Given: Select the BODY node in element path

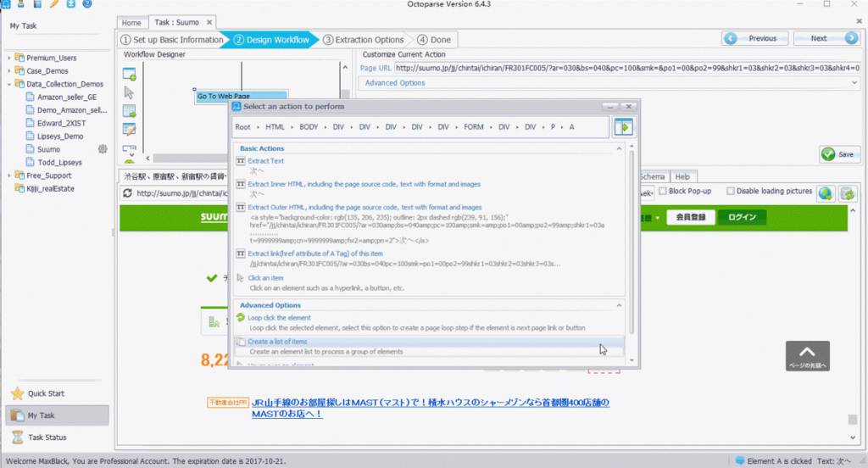Looking at the screenshot, I should click(x=309, y=127).
